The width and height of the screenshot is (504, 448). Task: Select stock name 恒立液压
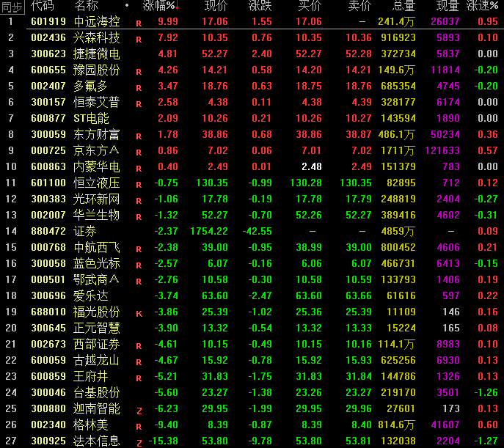(97, 183)
